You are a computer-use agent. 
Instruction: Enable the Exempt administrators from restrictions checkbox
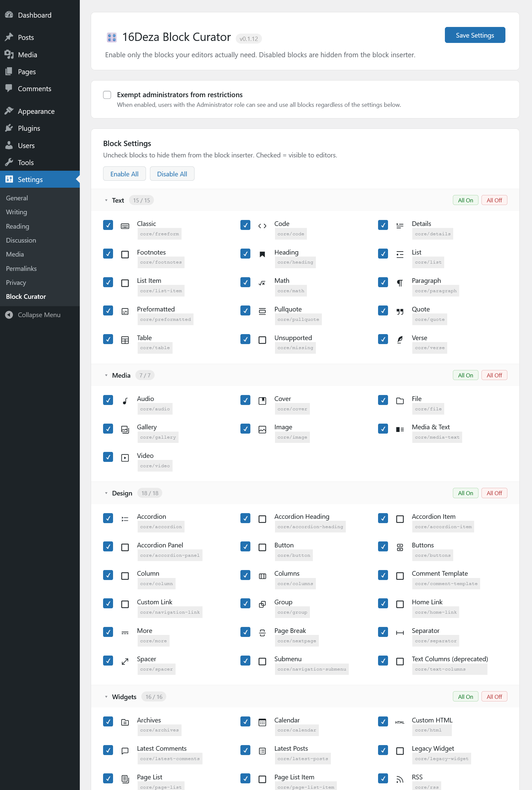(x=107, y=95)
